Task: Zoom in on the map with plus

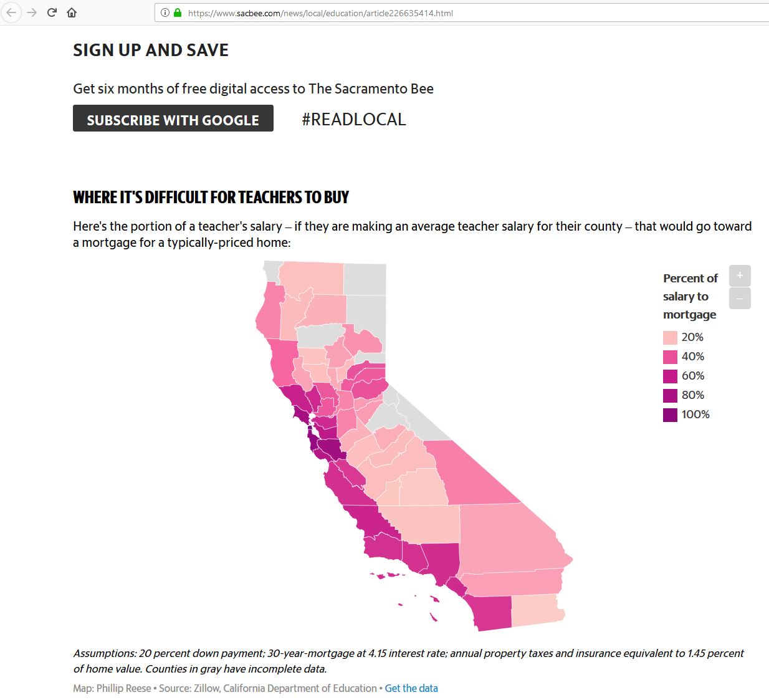Action: tap(740, 276)
